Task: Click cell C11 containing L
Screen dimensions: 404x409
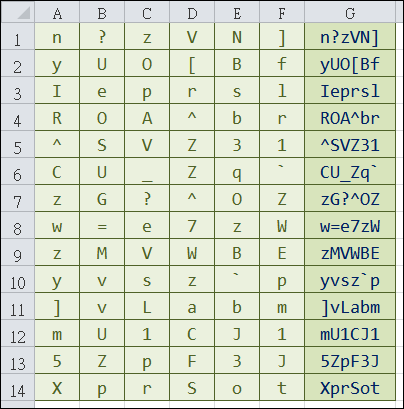Action: coord(147,307)
